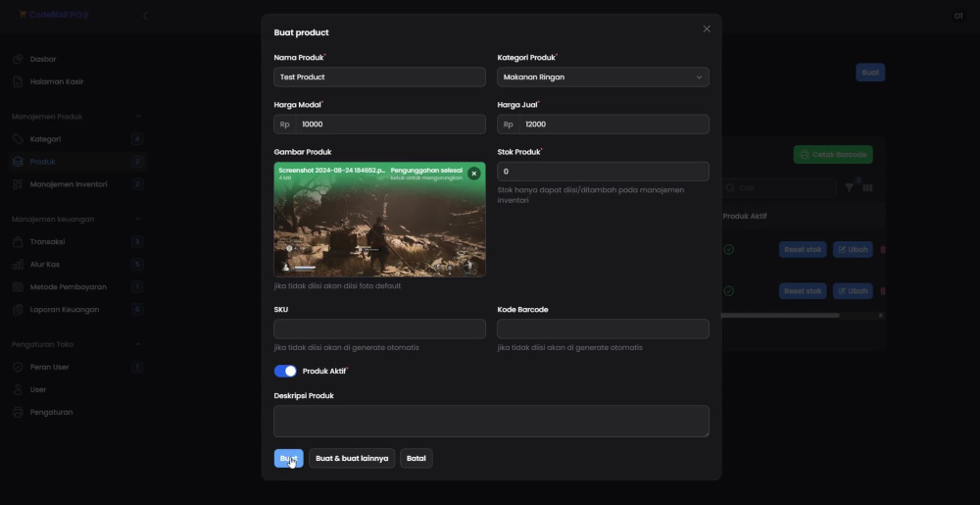The height and width of the screenshot is (505, 980).
Task: Click the search magnifier icon in table
Action: [x=730, y=187]
